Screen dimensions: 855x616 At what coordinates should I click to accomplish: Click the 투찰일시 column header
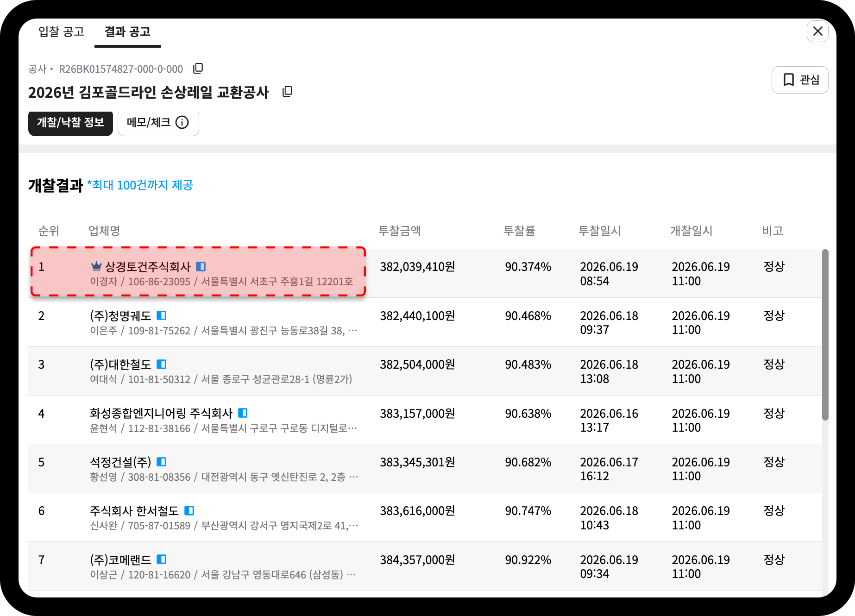[x=600, y=231]
